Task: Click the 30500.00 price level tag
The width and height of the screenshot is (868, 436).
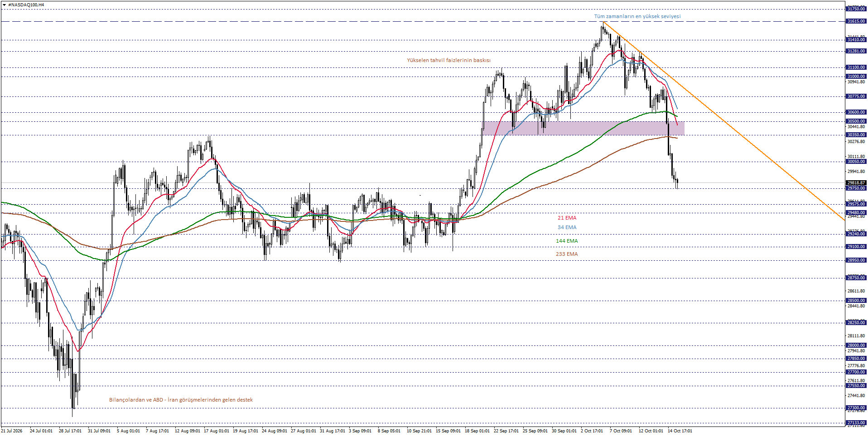Action: 856,121
